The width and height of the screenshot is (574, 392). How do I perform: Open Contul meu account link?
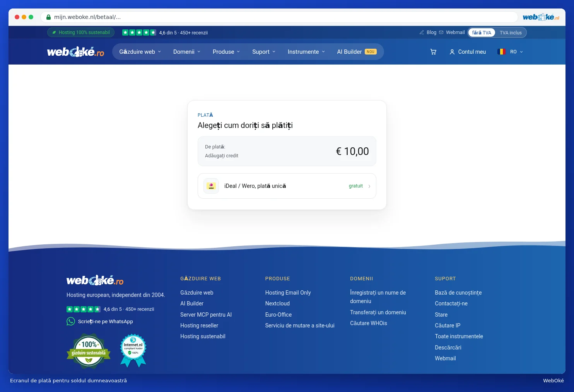[468, 52]
